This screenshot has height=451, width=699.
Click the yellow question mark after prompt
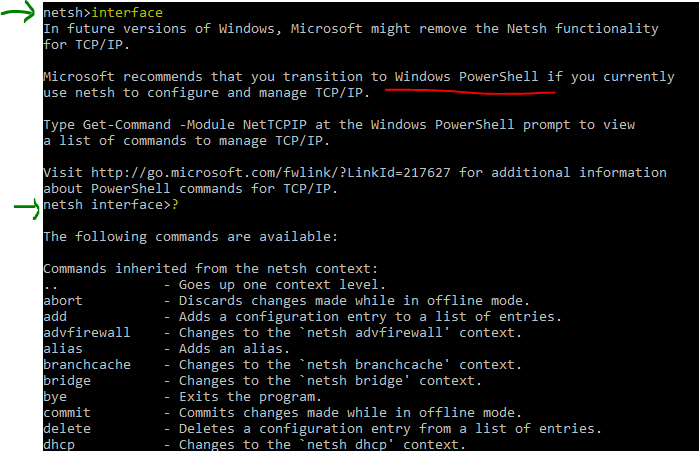click(175, 205)
